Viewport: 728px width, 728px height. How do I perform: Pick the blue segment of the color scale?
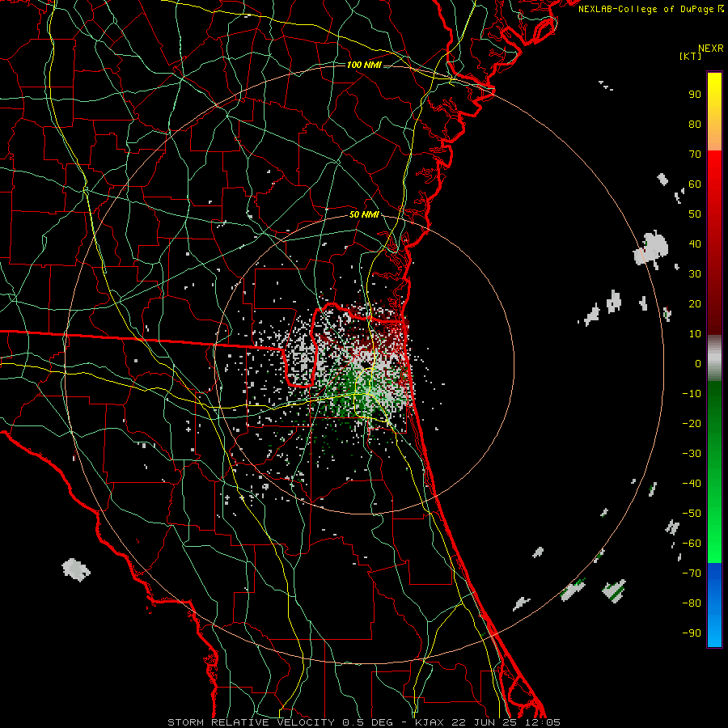tap(714, 605)
